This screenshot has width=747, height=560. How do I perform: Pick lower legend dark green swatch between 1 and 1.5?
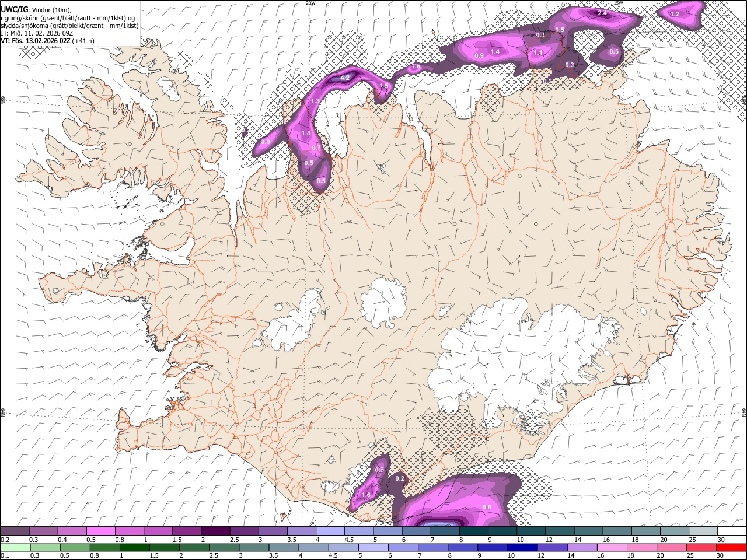(x=134, y=547)
